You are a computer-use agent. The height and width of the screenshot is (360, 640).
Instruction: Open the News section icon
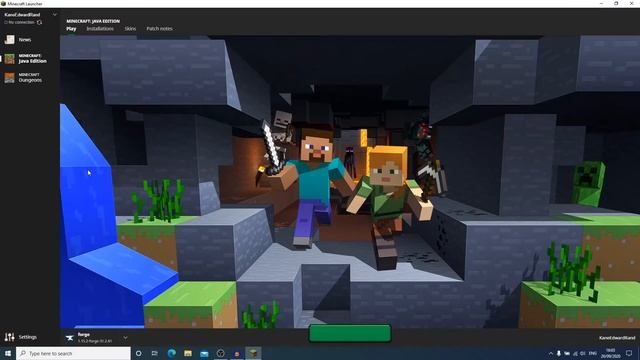[9, 40]
